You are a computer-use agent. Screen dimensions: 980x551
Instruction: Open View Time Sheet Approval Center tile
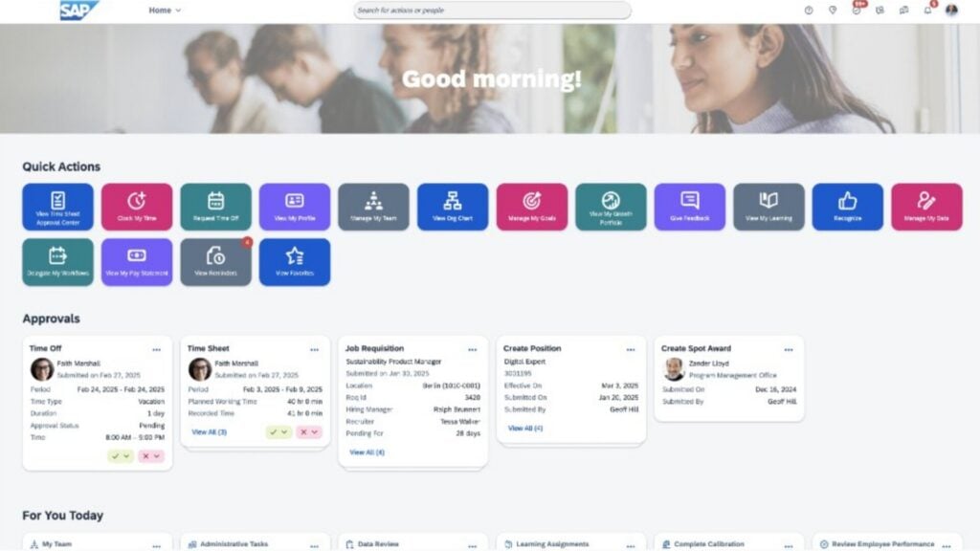57,207
